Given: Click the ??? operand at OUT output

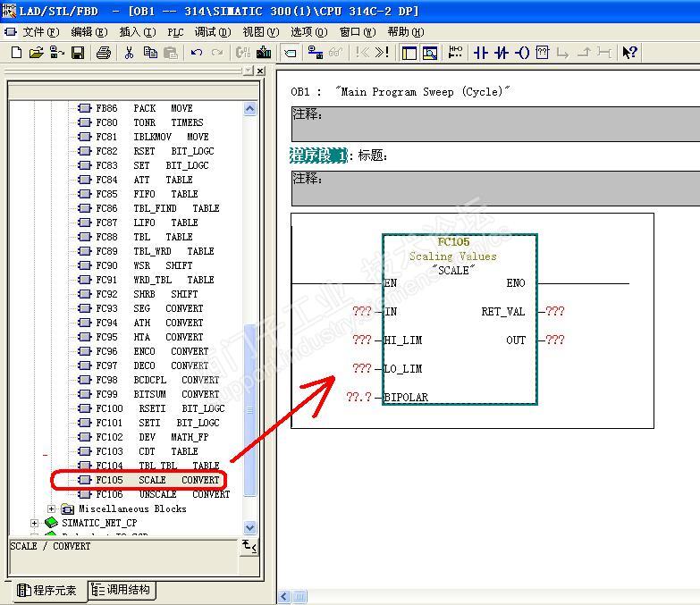Looking at the screenshot, I should (555, 340).
